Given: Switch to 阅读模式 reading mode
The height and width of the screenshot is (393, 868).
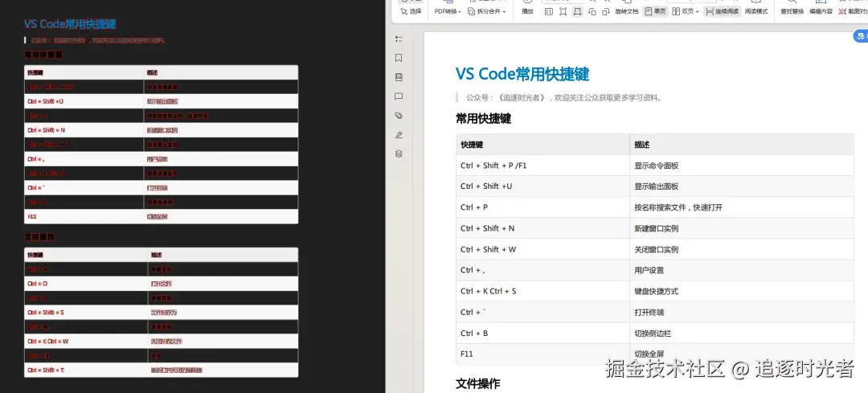Looking at the screenshot, I should point(756,11).
